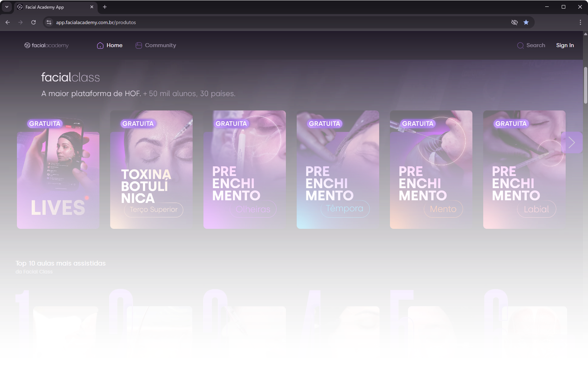
Task: Open the tab search dropdown
Action: click(7, 7)
